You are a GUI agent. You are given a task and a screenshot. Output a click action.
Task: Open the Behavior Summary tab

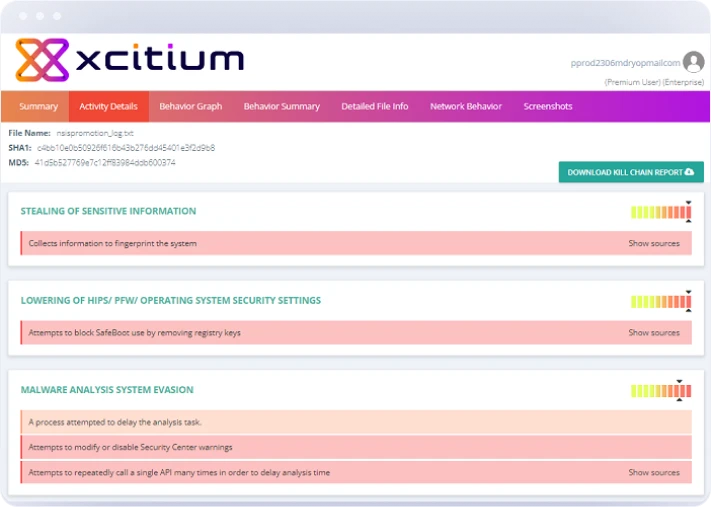(281, 106)
